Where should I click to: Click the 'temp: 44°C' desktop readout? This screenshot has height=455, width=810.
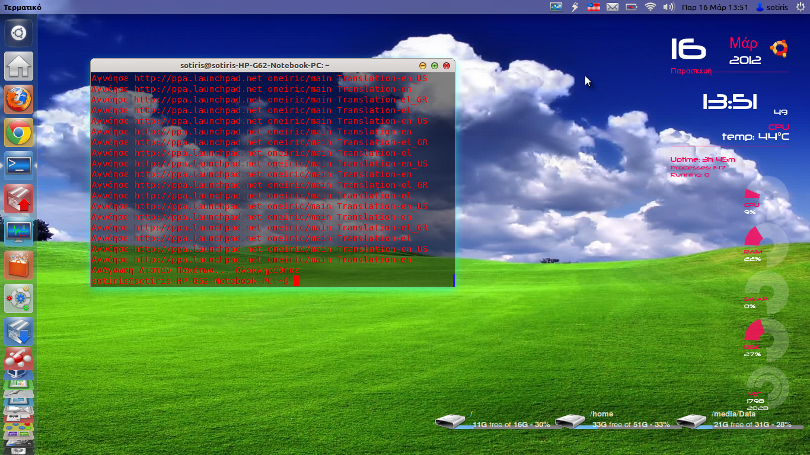(x=755, y=137)
